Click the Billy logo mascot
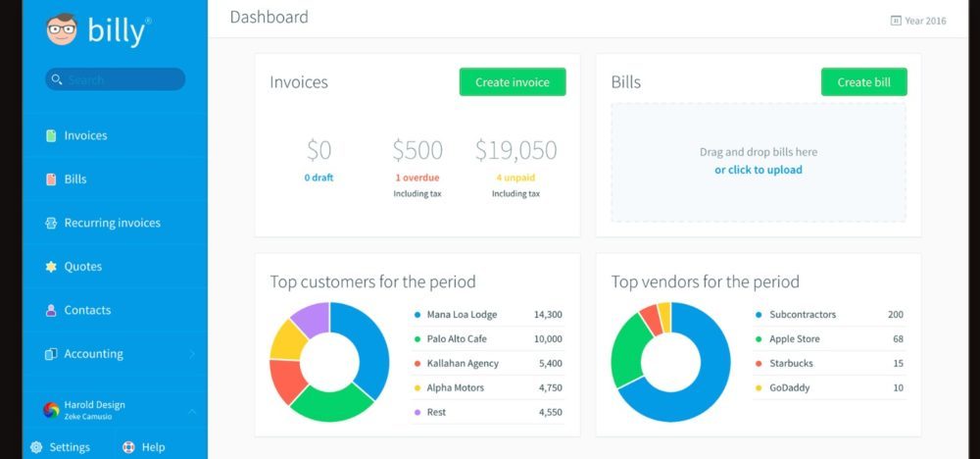The width and height of the screenshot is (980, 459). [x=61, y=29]
